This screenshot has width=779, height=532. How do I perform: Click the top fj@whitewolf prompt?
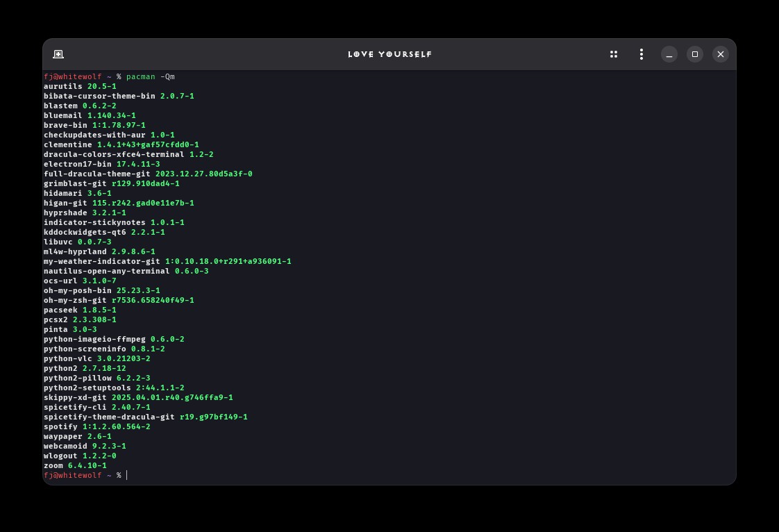tap(72, 76)
